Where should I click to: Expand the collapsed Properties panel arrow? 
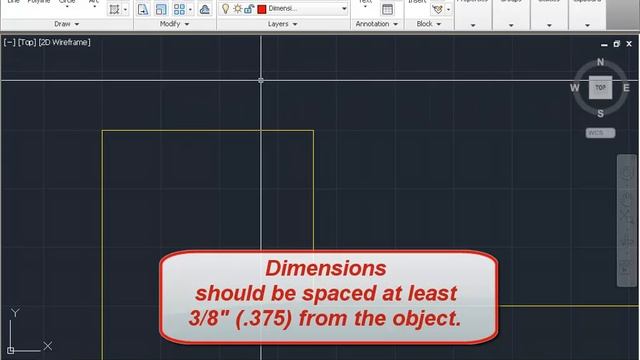473,25
